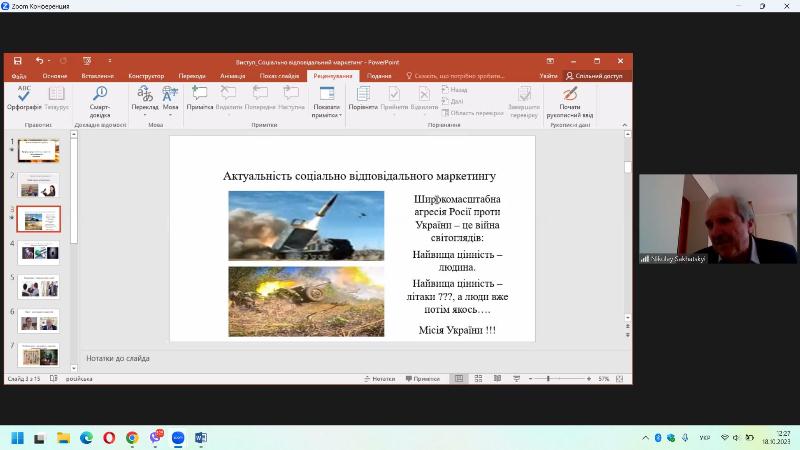This screenshot has height=450, width=800.
Task: Add a new comment with Примітка
Action: tap(200, 98)
